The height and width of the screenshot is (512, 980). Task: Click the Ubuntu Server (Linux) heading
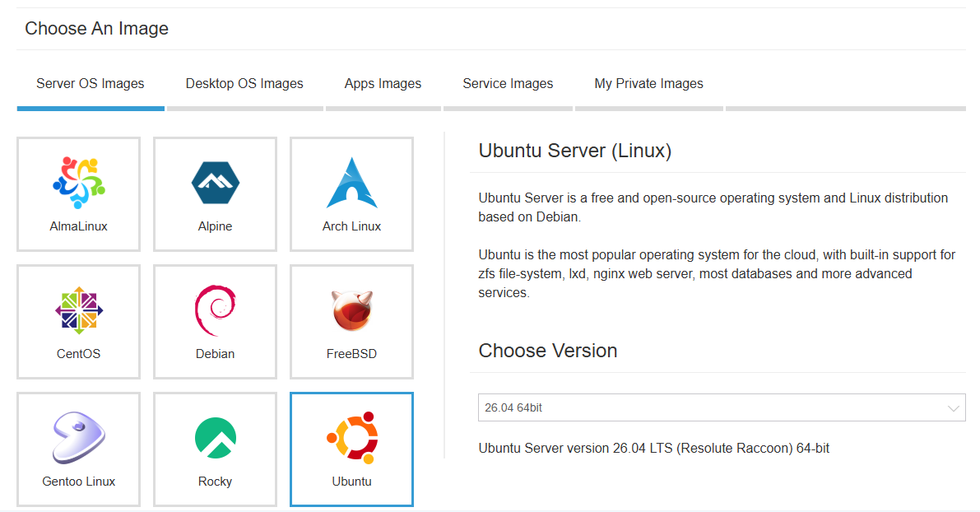pos(575,151)
